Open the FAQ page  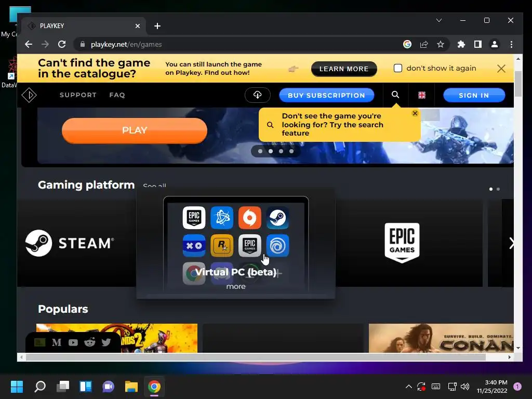(117, 95)
